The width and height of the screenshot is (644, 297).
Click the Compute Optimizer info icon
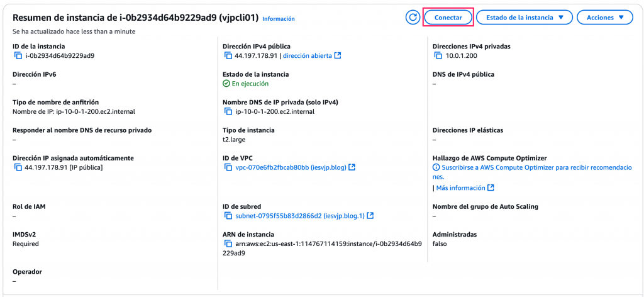click(x=436, y=168)
